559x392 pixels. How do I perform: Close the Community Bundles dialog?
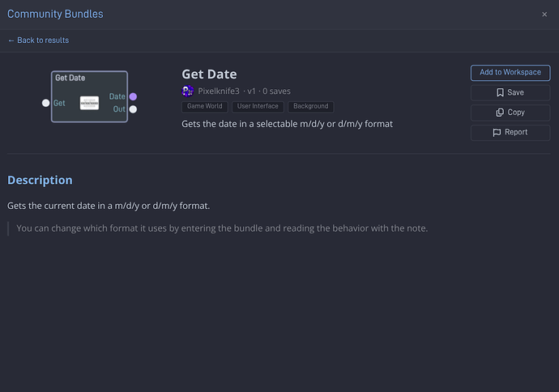point(544,15)
